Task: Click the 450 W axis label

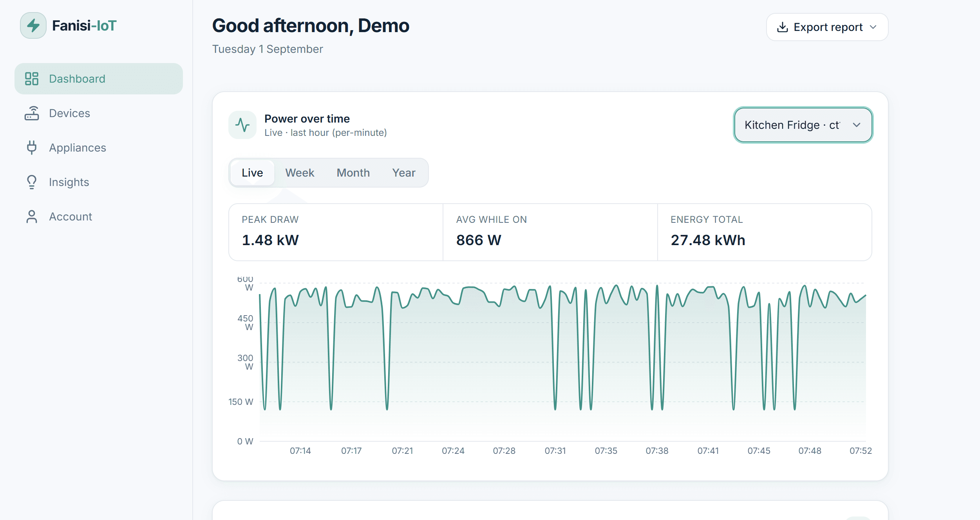Action: click(x=246, y=323)
